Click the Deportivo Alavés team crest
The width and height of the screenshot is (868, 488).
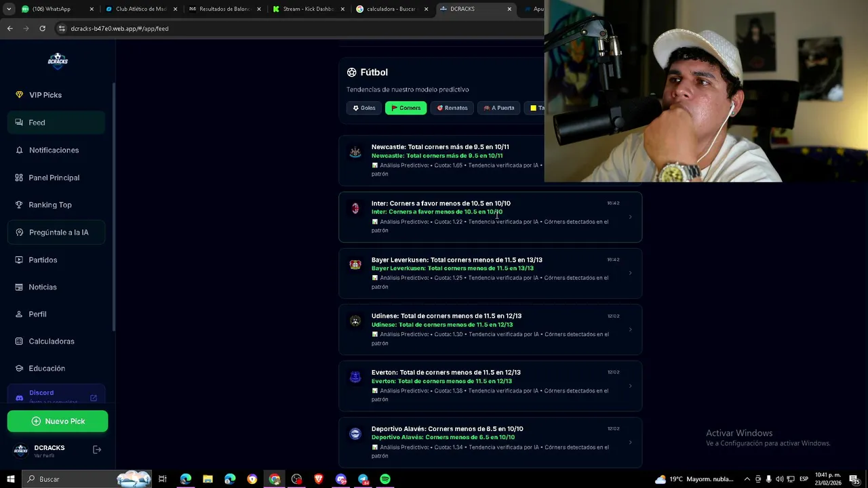(355, 434)
